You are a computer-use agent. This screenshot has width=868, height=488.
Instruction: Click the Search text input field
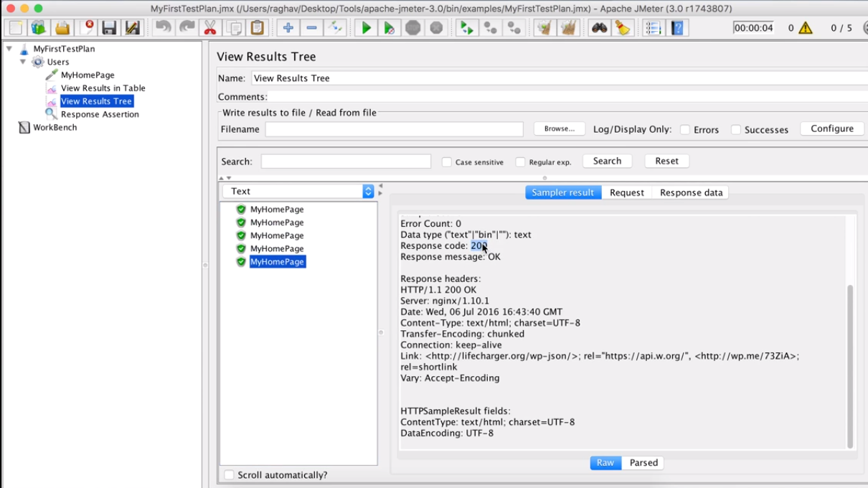tap(346, 161)
